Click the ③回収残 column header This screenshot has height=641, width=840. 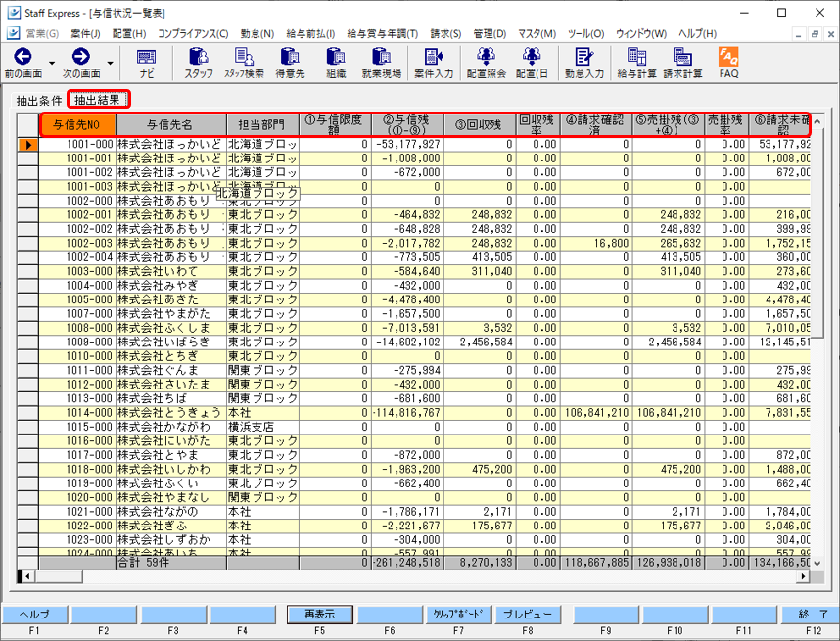(x=480, y=124)
